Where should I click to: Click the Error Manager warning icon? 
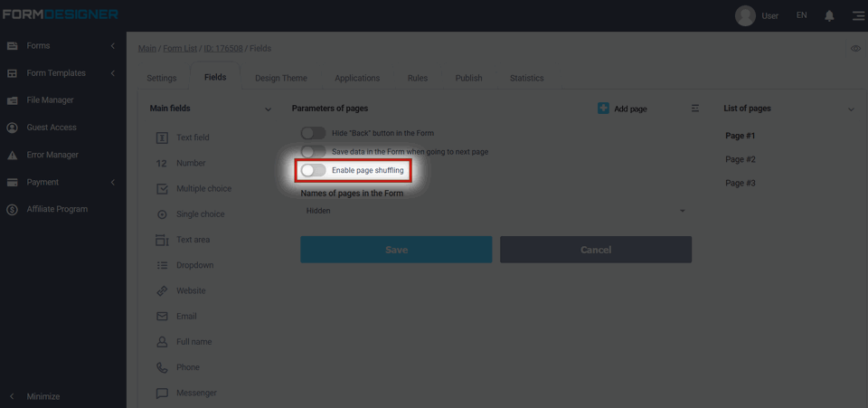[x=13, y=155]
